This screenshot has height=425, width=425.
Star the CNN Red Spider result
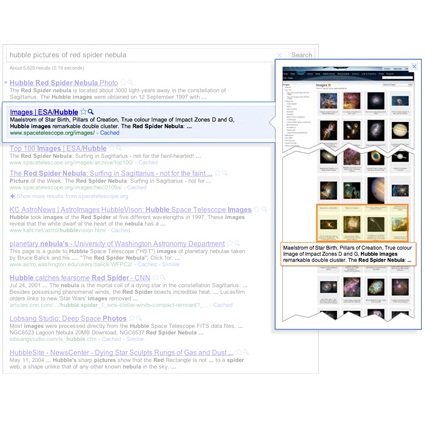click(x=156, y=277)
